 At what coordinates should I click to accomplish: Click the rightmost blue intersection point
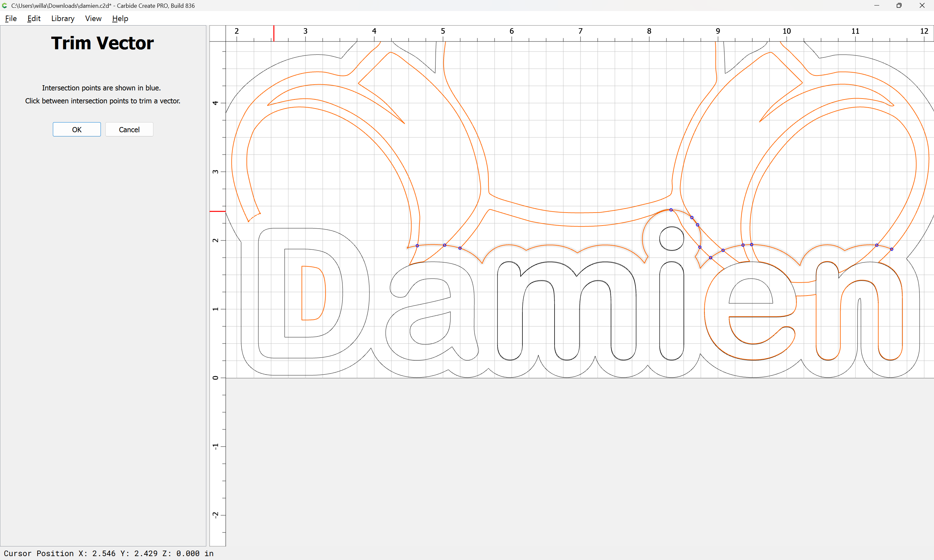click(x=892, y=249)
